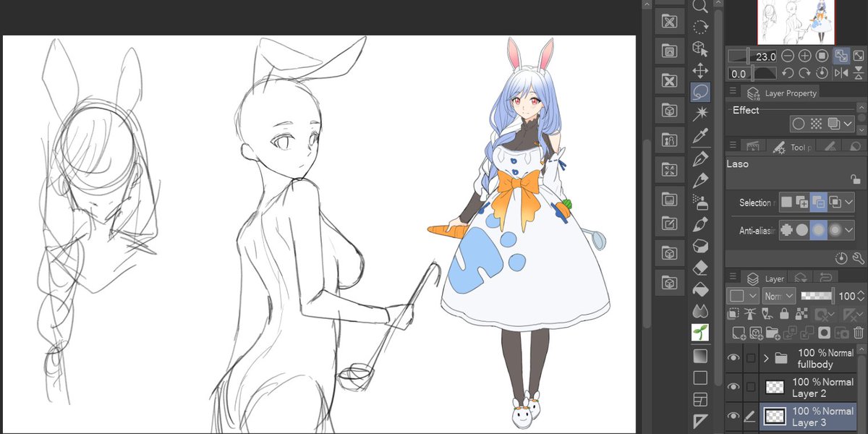This screenshot has height=434, width=868.
Task: Select the Zoom magnifier tool
Action: pos(699,7)
